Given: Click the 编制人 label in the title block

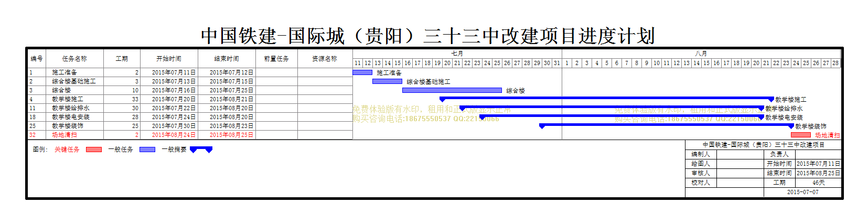Looking at the screenshot, I should tap(701, 154).
